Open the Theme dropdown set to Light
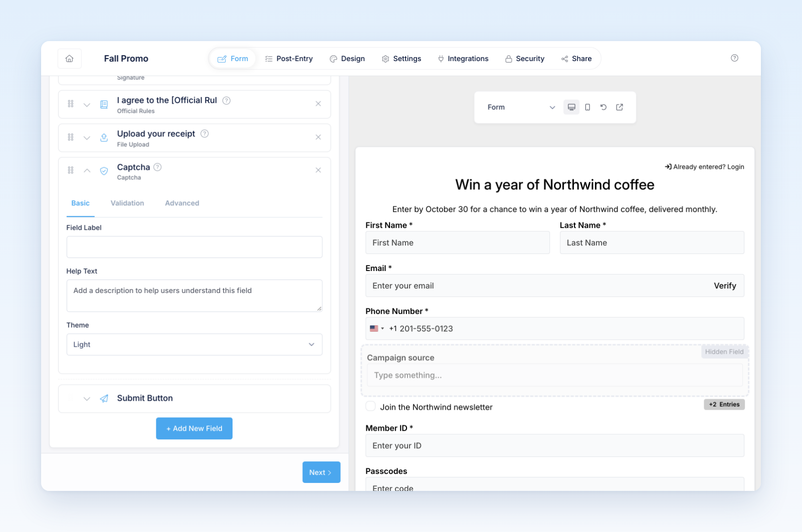This screenshot has width=802, height=532. coord(194,345)
